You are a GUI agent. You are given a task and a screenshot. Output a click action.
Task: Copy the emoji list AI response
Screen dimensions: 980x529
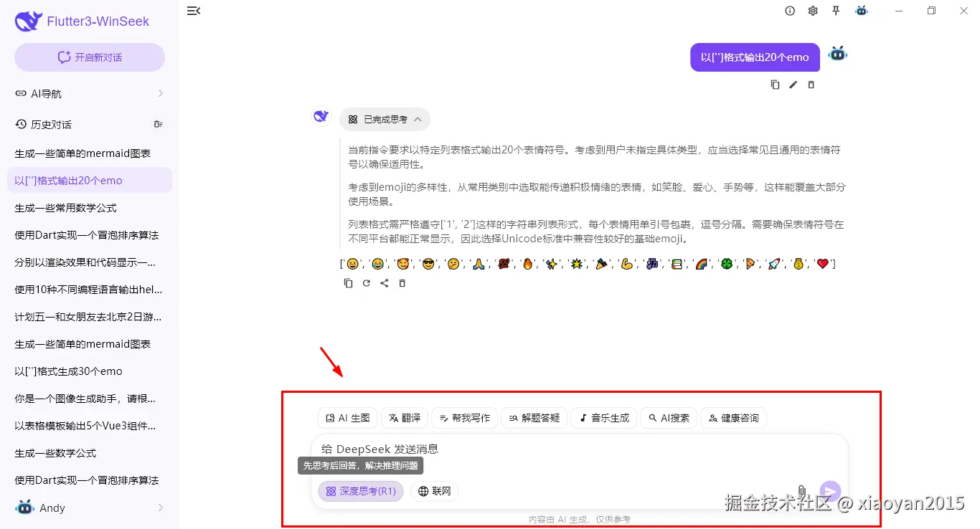click(x=348, y=282)
